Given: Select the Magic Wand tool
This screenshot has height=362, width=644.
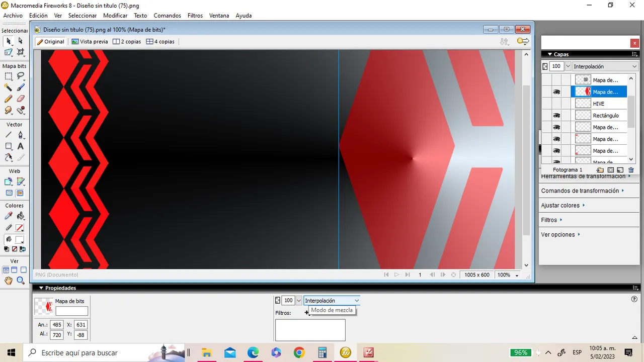Looking at the screenshot, I should tap(9, 87).
